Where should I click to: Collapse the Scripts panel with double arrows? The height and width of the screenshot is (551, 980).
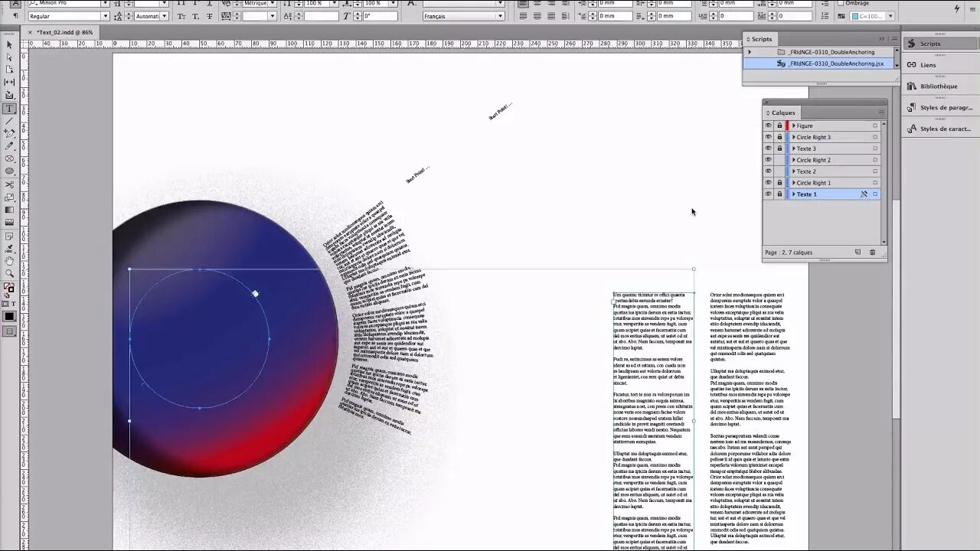coord(881,39)
